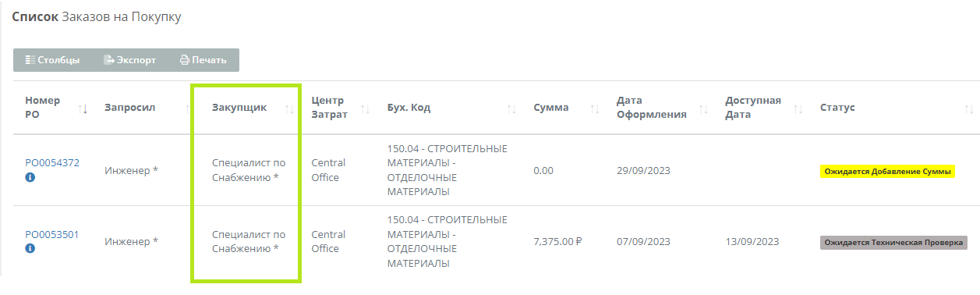Sort by Закупщик column arrows
The width and height of the screenshot is (980, 295).
[289, 108]
